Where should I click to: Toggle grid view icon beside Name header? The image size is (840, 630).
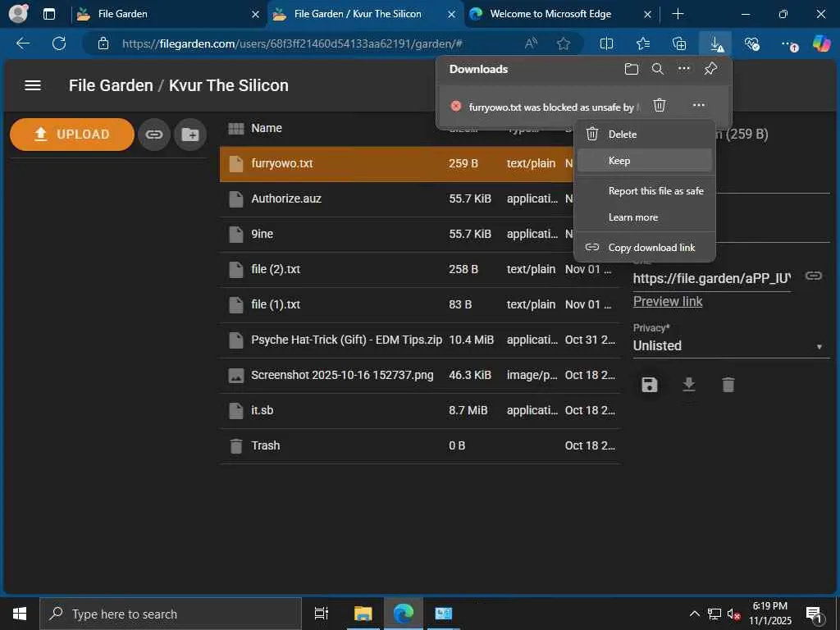click(x=235, y=128)
